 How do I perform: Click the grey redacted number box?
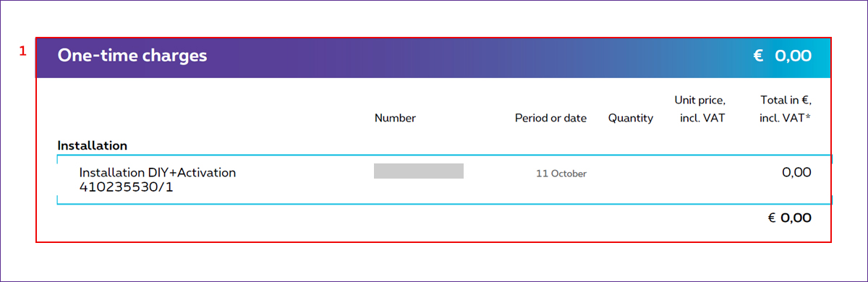click(419, 171)
